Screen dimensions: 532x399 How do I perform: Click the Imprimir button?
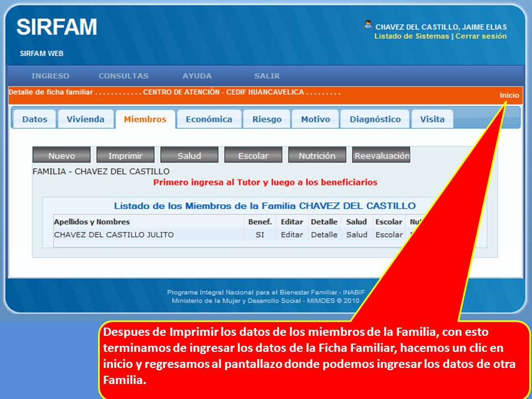point(126,156)
